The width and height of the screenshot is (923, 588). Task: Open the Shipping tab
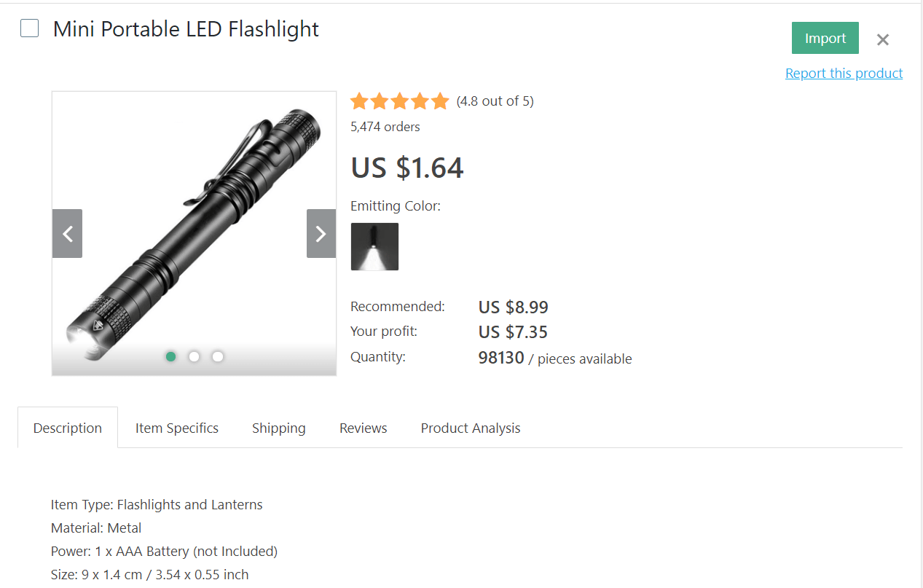coord(278,428)
